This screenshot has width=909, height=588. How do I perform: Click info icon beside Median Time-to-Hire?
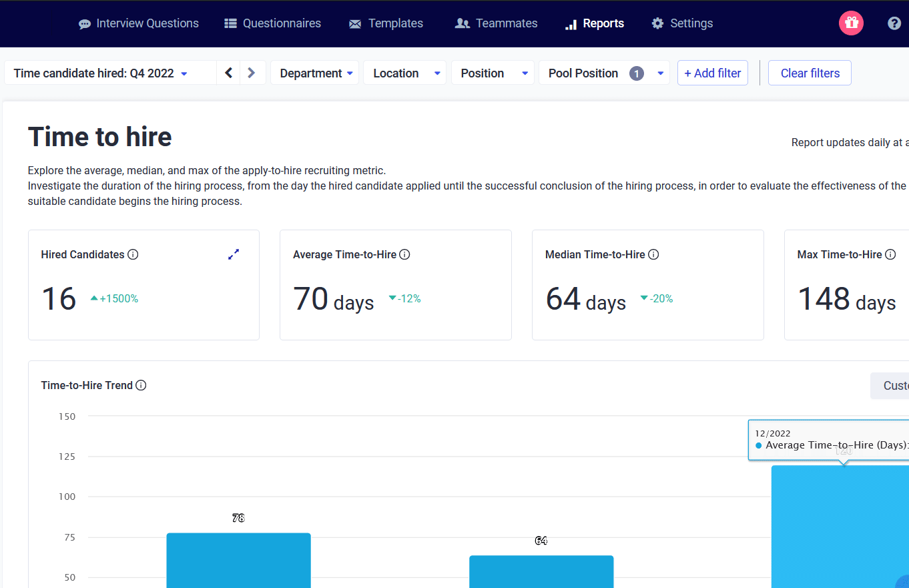[653, 254]
